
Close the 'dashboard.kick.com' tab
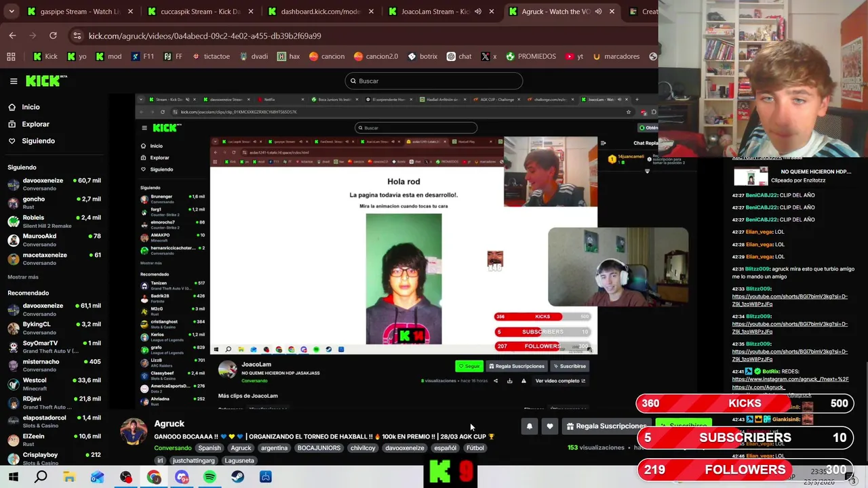coord(371,12)
